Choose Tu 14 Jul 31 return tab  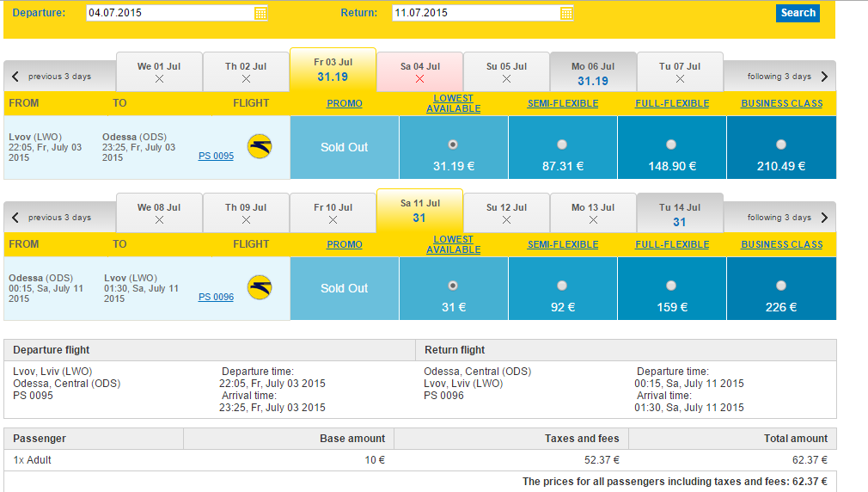pyautogui.click(x=680, y=213)
